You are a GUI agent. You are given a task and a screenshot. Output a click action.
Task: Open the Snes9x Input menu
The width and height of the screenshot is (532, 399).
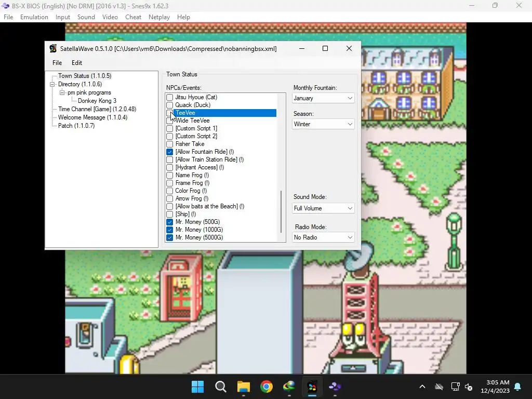pos(63,17)
